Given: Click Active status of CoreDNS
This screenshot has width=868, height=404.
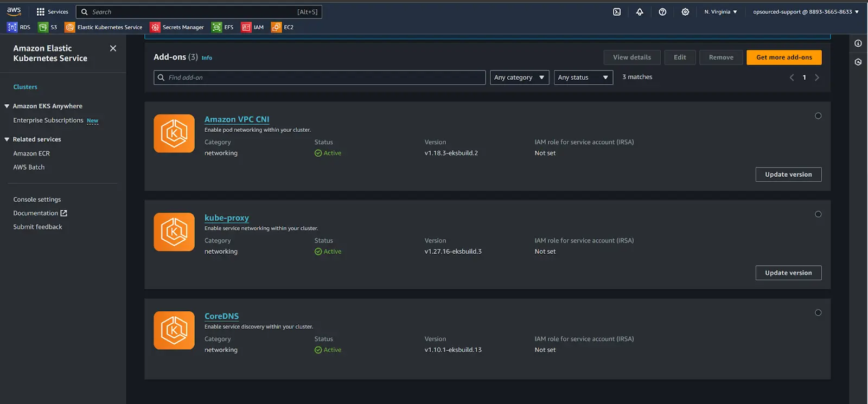Looking at the screenshot, I should 328,350.
